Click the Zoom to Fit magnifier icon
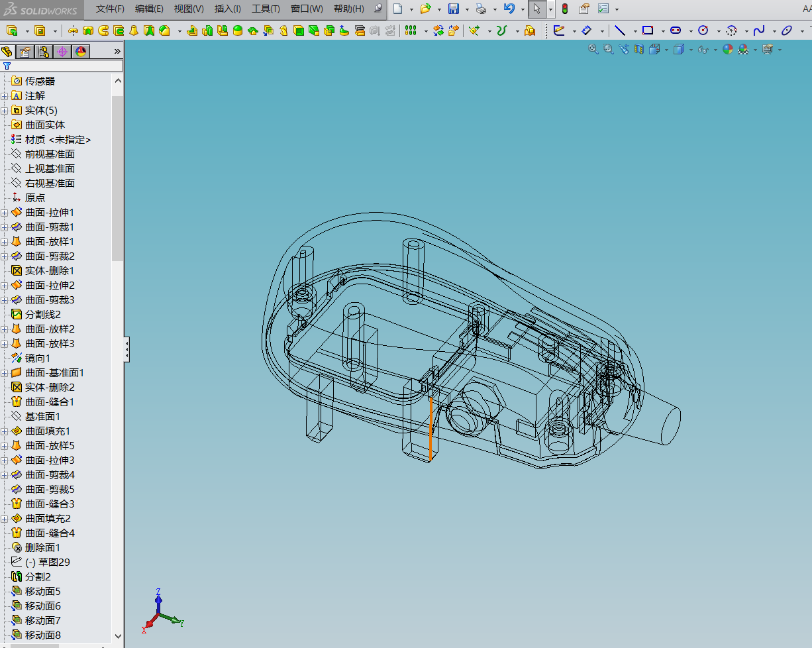 click(x=593, y=49)
